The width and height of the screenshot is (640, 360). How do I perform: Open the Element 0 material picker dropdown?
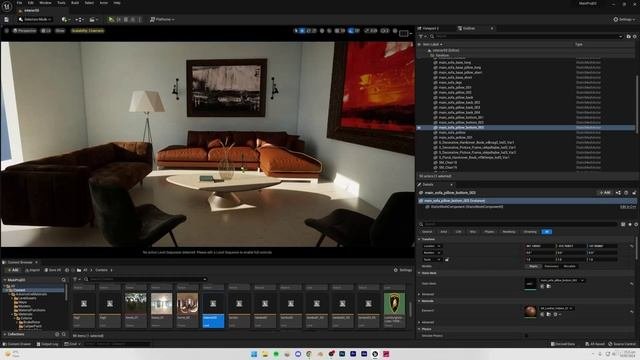tap(557, 308)
